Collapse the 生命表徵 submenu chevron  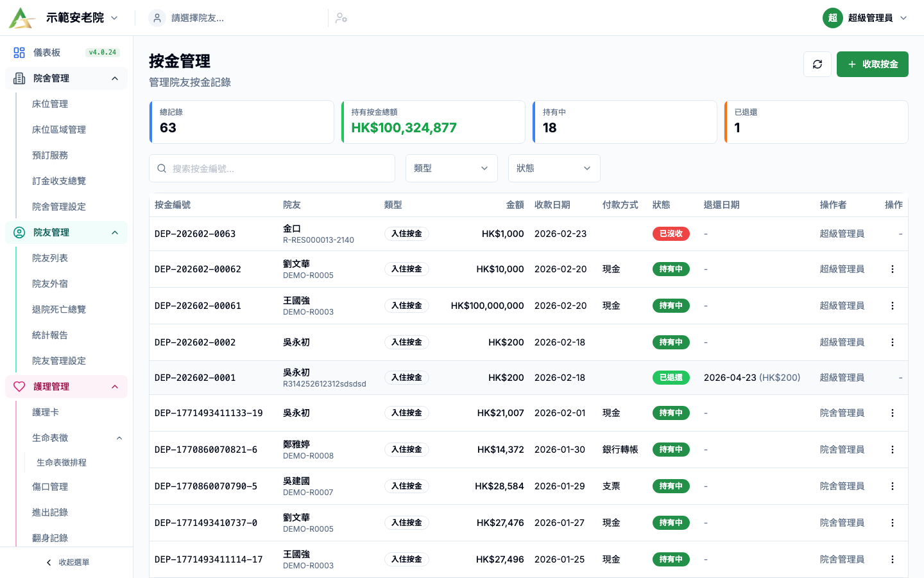tap(119, 438)
